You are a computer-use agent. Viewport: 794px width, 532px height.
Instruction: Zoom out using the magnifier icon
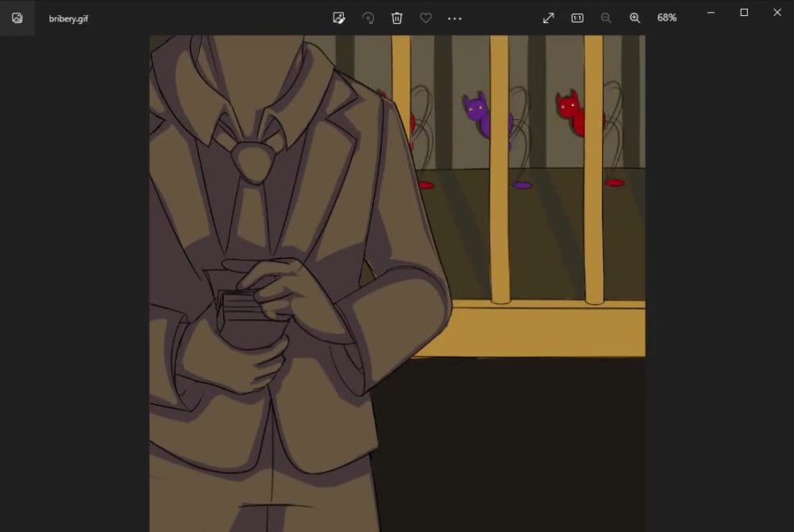(606, 17)
